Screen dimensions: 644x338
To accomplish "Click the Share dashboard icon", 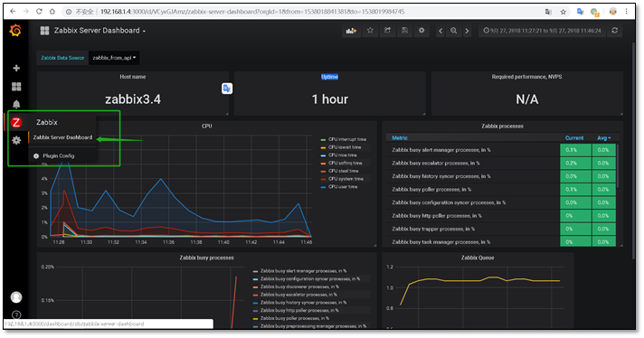I will coord(387,31).
